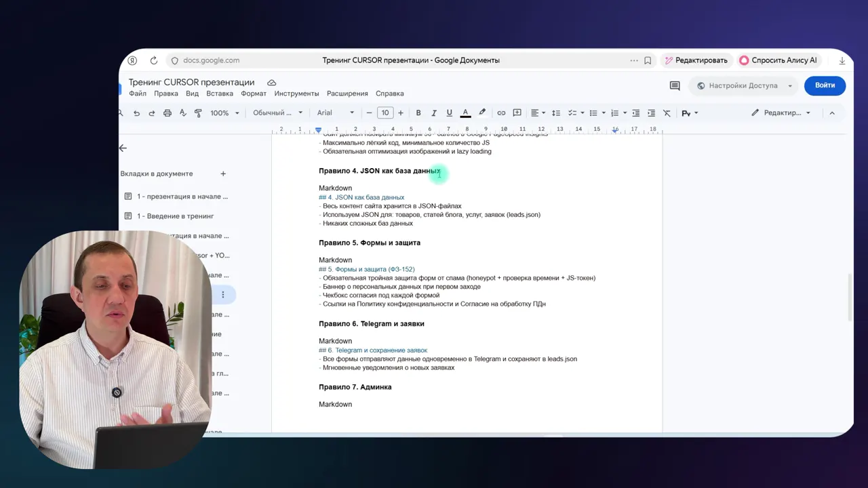
Task: Expand the checklist options arrow
Action: [582, 113]
